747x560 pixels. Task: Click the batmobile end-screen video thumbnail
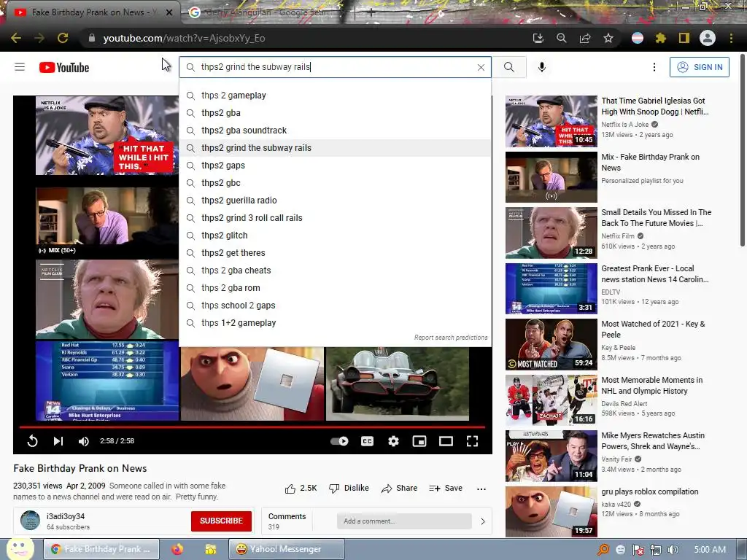398,384
